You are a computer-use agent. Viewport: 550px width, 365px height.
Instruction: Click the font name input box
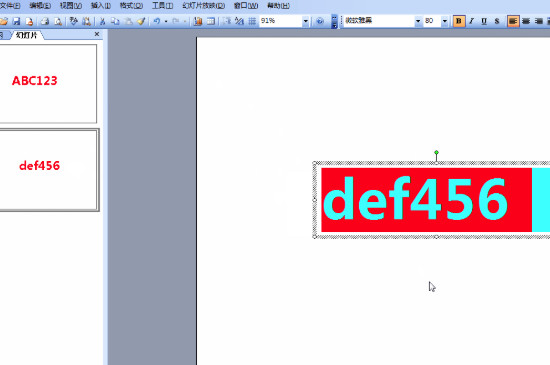click(x=379, y=21)
